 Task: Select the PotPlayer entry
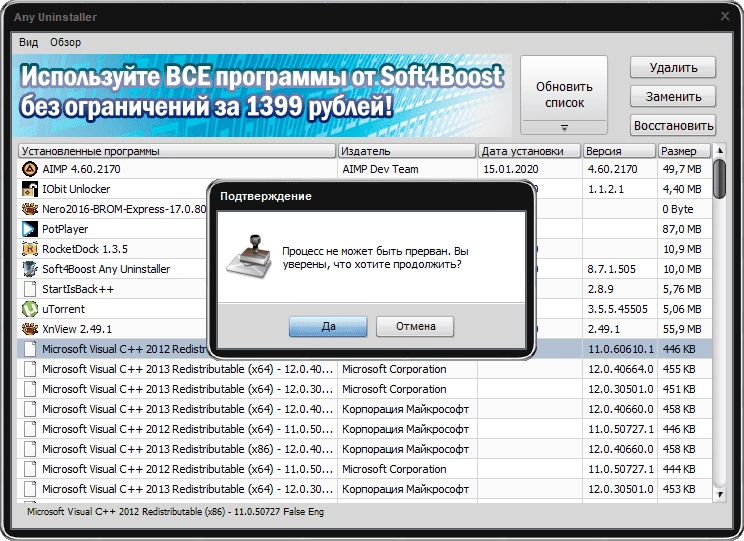pos(65,229)
